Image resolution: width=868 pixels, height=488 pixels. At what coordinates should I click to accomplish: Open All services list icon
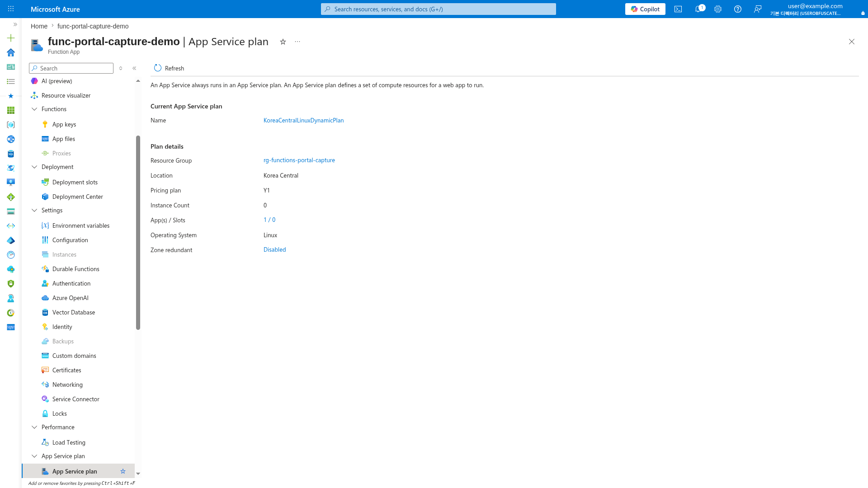[x=11, y=81]
